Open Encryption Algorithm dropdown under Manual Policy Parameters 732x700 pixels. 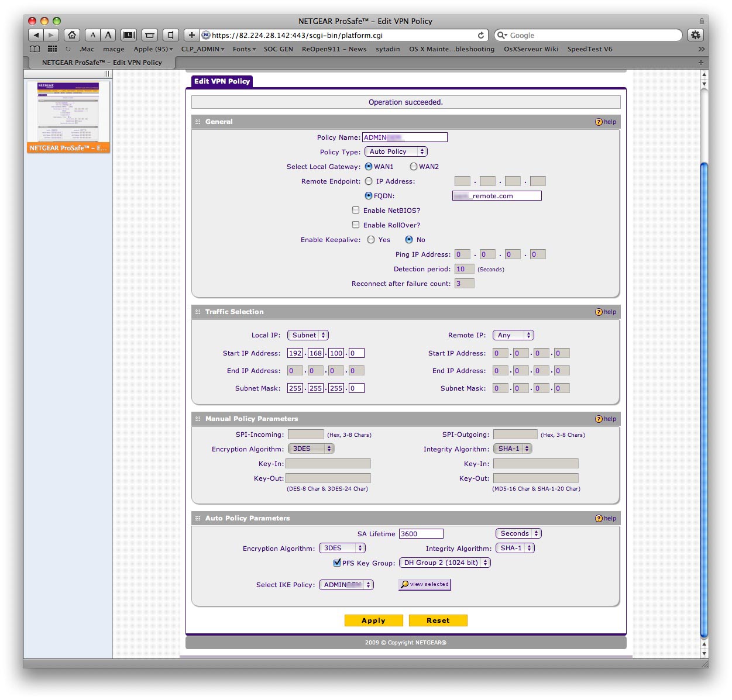click(311, 449)
